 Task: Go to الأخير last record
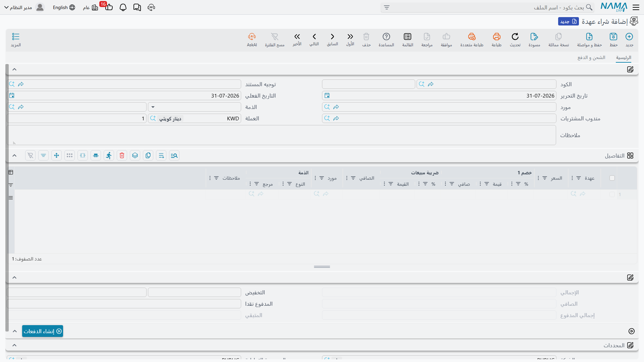297,37
